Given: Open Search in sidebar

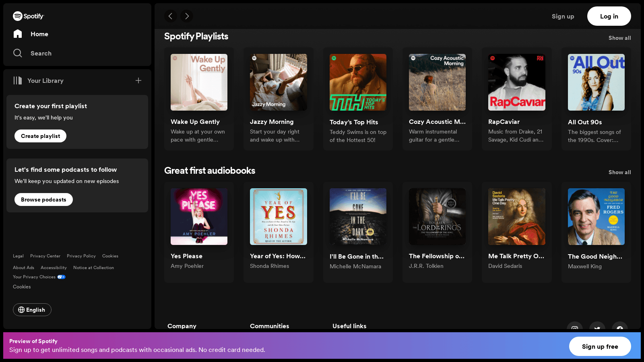Looking at the screenshot, I should tap(32, 53).
